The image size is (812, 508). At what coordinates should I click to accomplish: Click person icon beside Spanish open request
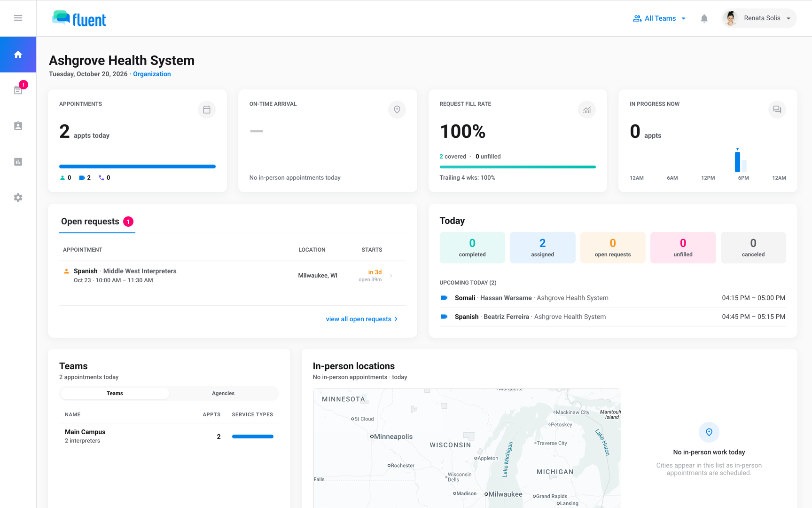coord(66,271)
